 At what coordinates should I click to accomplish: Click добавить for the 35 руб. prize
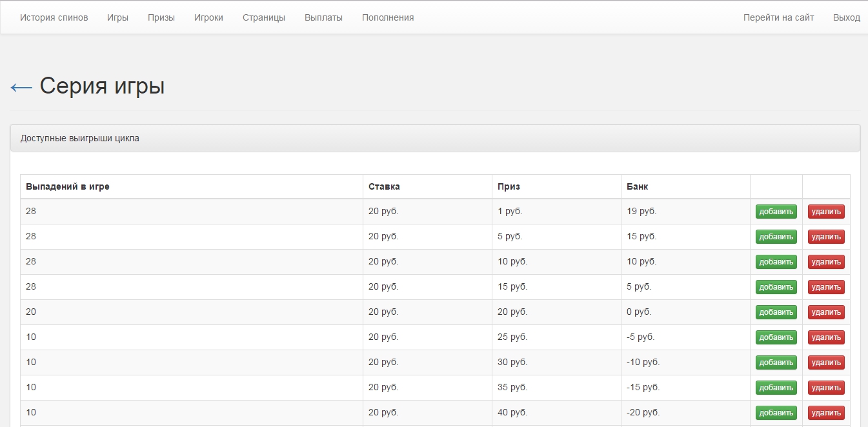pyautogui.click(x=776, y=388)
